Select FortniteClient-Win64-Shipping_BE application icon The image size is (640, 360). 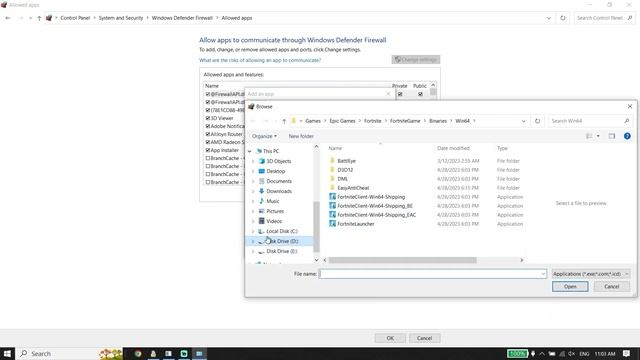332,206
